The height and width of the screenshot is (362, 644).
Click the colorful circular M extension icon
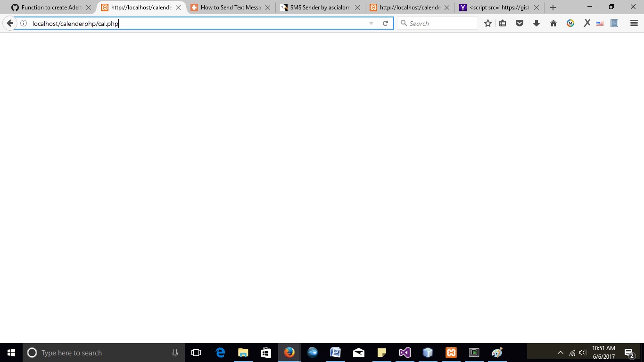tap(570, 23)
